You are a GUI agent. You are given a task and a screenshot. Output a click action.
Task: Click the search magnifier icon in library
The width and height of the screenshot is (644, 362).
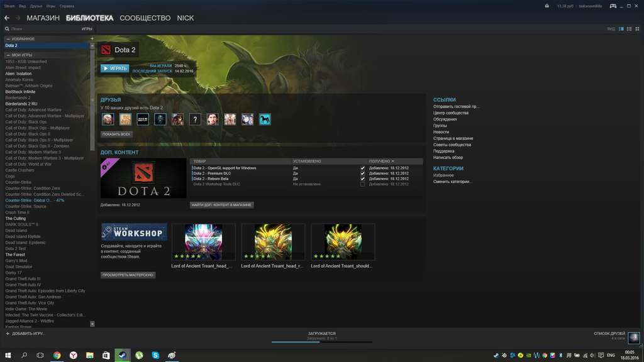click(7, 29)
